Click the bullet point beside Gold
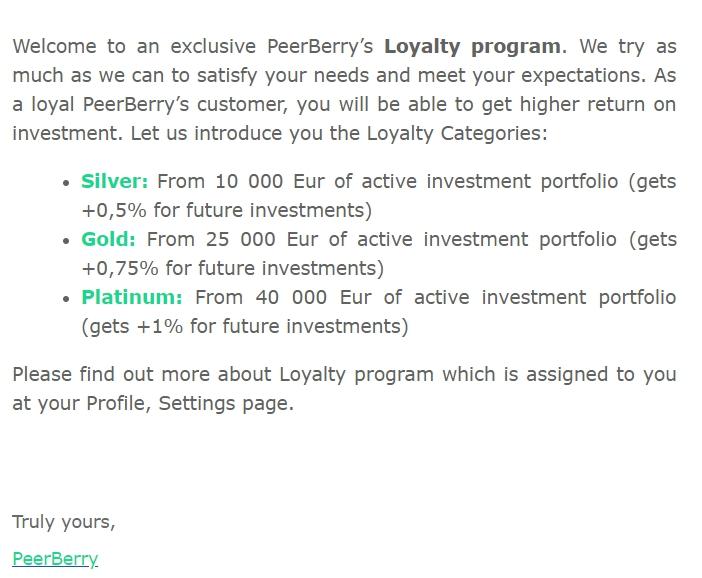 click(66, 240)
